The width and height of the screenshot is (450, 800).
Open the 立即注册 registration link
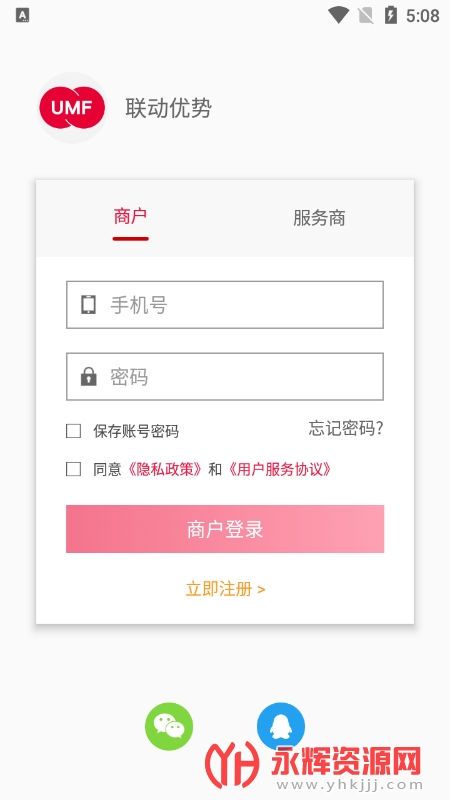[x=225, y=589]
